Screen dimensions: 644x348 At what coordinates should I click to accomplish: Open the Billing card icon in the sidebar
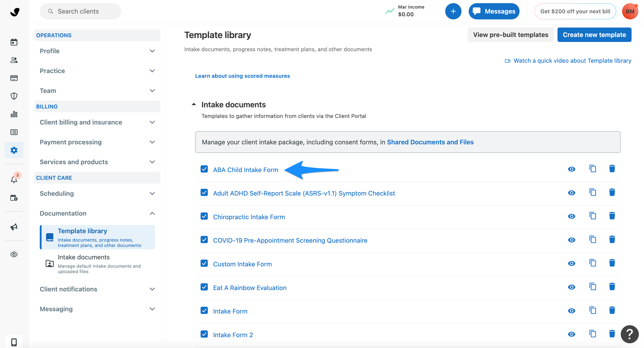pos(14,78)
